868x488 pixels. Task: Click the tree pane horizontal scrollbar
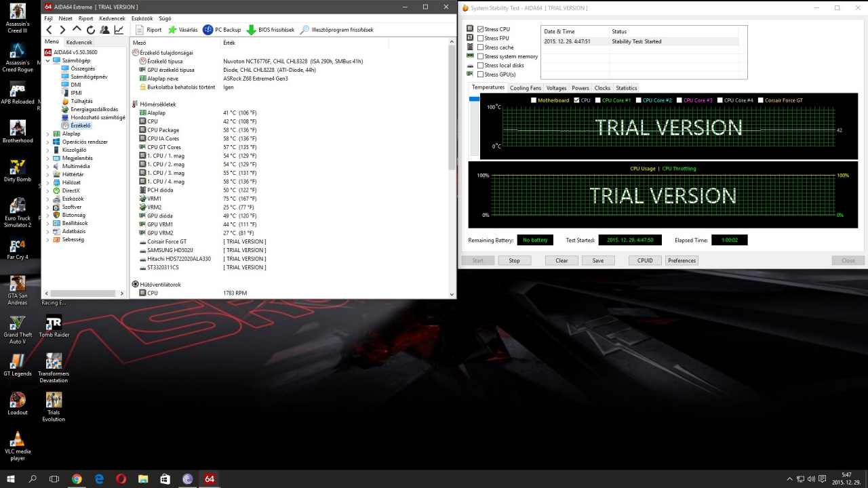point(84,293)
